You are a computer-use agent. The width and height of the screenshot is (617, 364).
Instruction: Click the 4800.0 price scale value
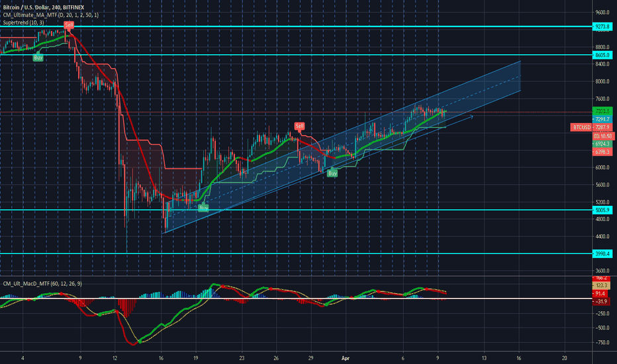(602, 219)
